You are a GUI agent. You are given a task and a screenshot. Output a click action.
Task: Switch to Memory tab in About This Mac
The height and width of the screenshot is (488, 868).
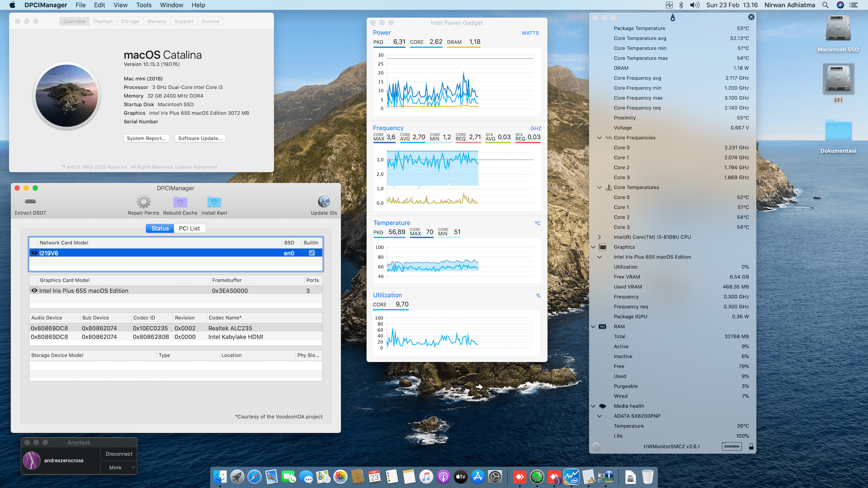point(157,21)
